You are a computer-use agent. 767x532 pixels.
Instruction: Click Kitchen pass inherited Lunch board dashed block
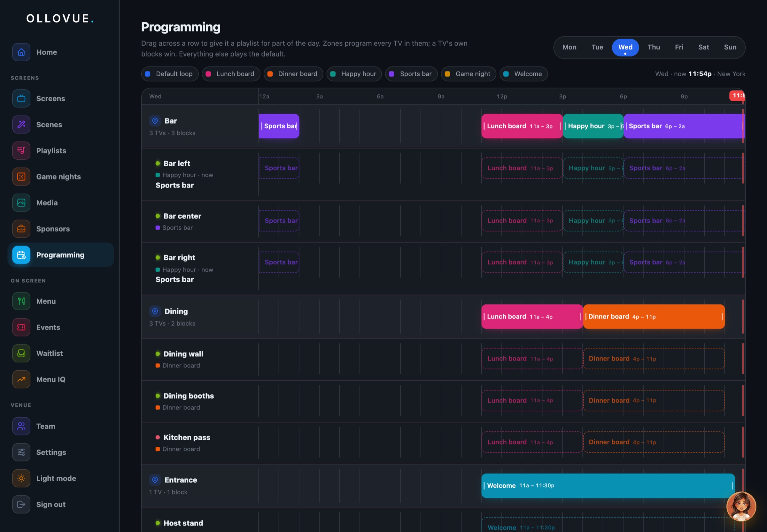click(532, 442)
